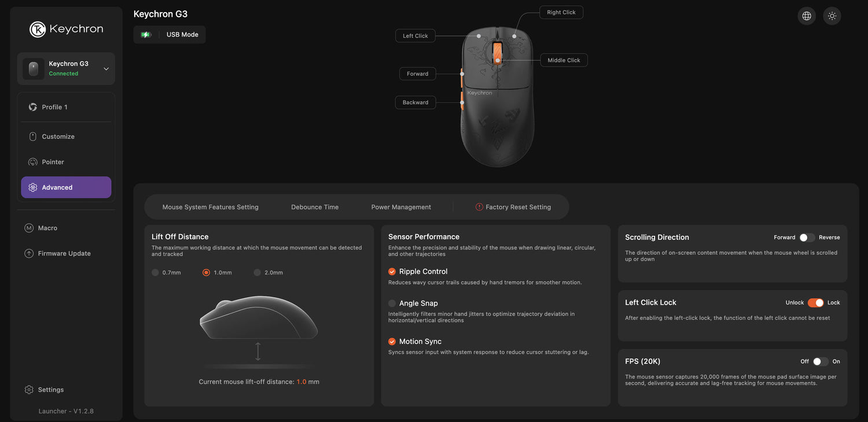Screen dimensions: 868x422
Task: Toggle Scrolling Direction to Reverse
Action: click(807, 237)
